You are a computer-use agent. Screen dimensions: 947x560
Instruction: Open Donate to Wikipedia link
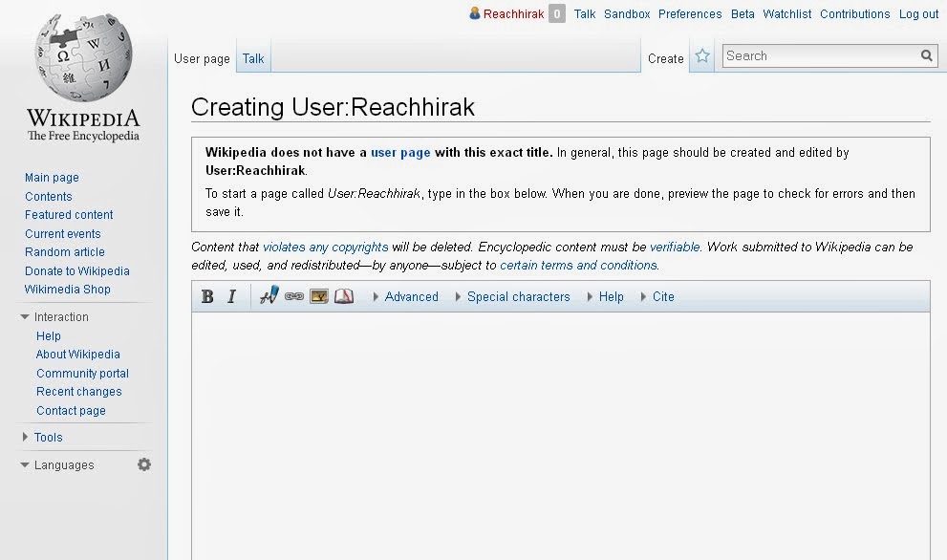pos(77,271)
